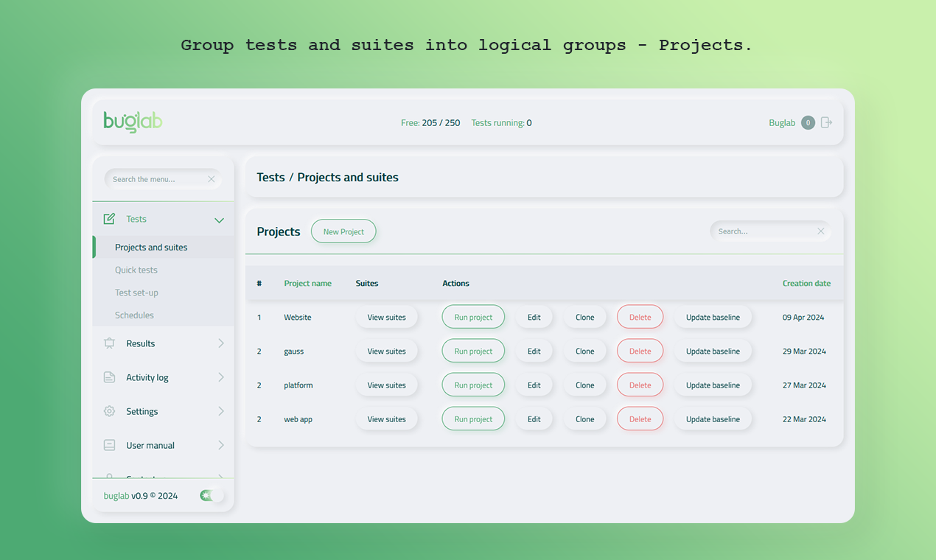Image resolution: width=936 pixels, height=560 pixels.
Task: Clone the platform project
Action: [585, 385]
